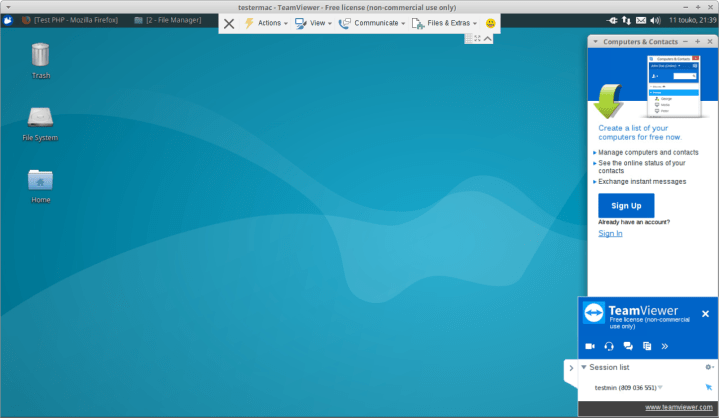Click the video camera icon in TeamViewer panel
The image size is (719, 418).
[590, 346]
